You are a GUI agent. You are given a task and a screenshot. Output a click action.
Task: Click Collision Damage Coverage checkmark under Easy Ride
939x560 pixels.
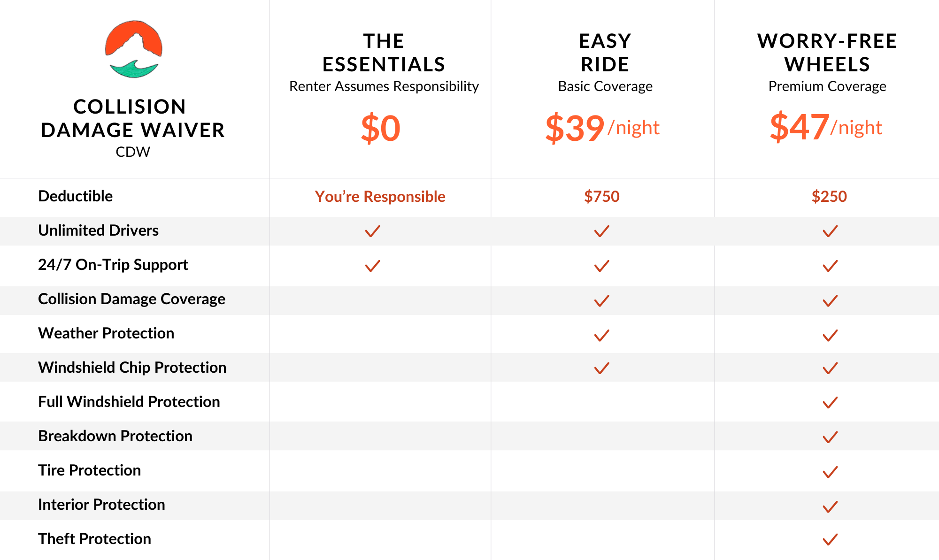tap(601, 300)
